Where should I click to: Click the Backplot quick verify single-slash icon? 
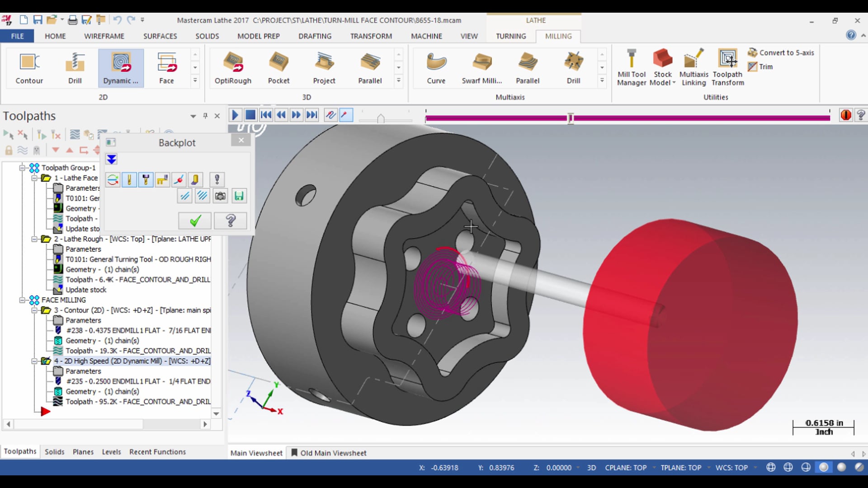coord(185,196)
